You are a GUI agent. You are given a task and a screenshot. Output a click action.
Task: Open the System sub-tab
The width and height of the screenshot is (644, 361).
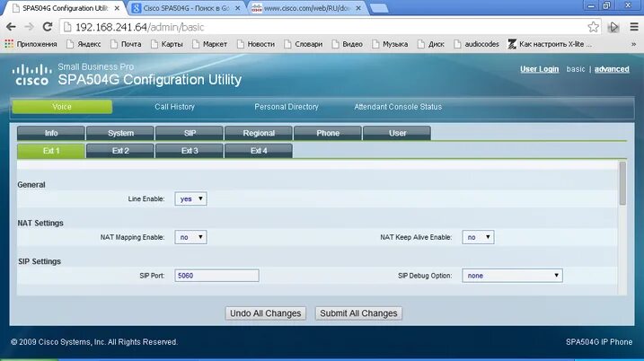[120, 133]
